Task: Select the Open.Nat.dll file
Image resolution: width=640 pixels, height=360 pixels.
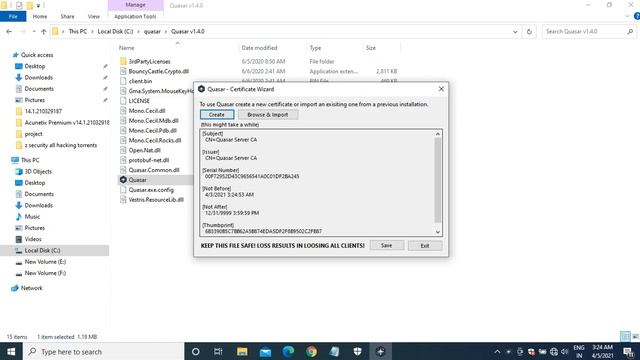Action: (x=144, y=150)
